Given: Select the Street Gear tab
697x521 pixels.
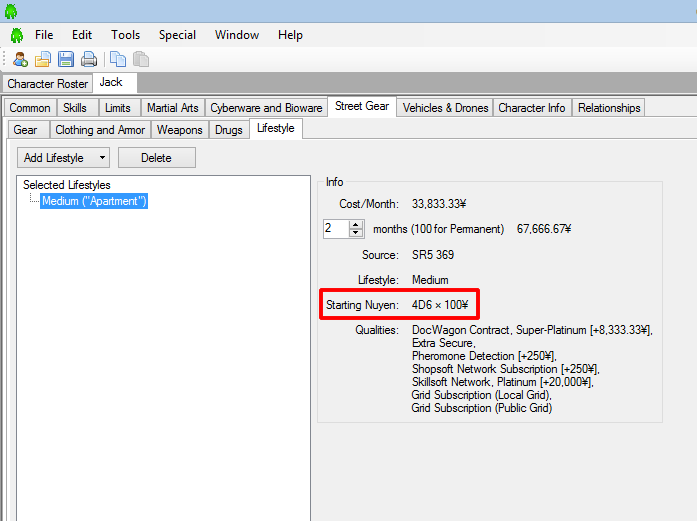Looking at the screenshot, I should coord(362,106).
